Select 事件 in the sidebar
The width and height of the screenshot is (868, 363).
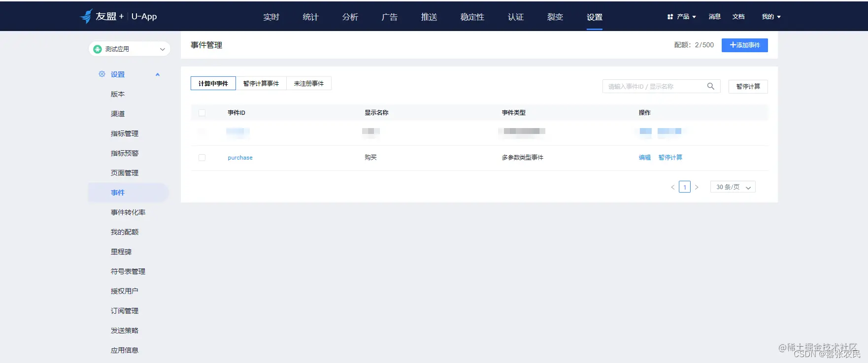(128, 193)
